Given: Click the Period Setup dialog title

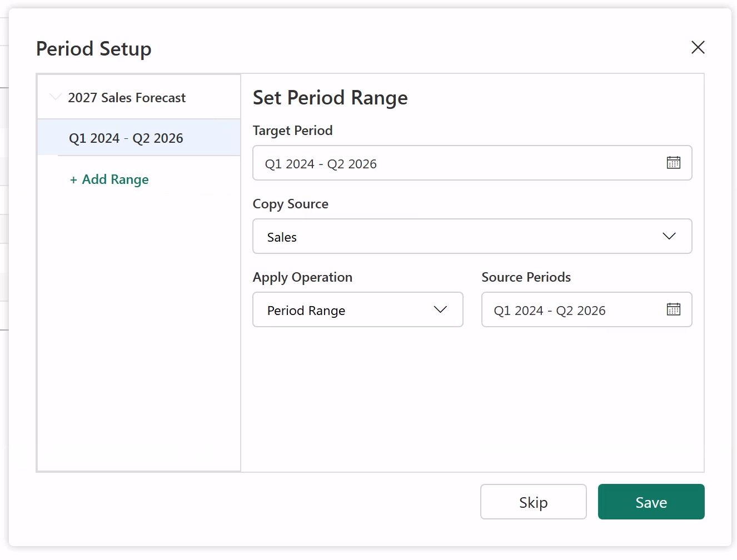Looking at the screenshot, I should pos(94,49).
